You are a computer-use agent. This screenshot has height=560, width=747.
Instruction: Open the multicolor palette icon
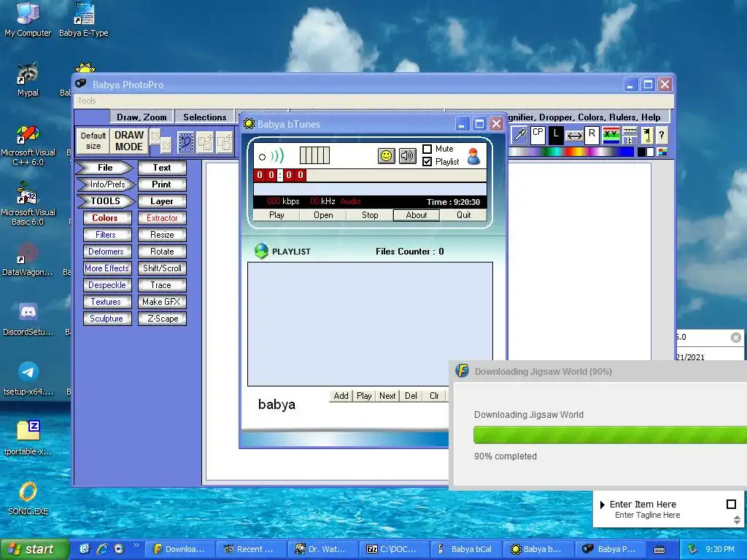coord(662,152)
